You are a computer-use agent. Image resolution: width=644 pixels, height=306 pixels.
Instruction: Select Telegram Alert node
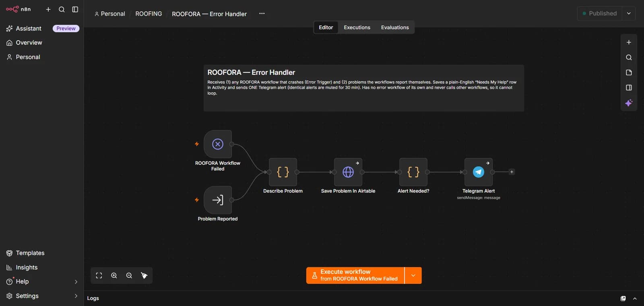[479, 172]
